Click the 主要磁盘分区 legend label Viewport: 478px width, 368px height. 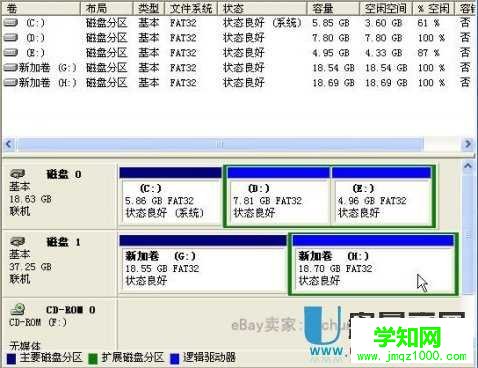tap(51, 358)
